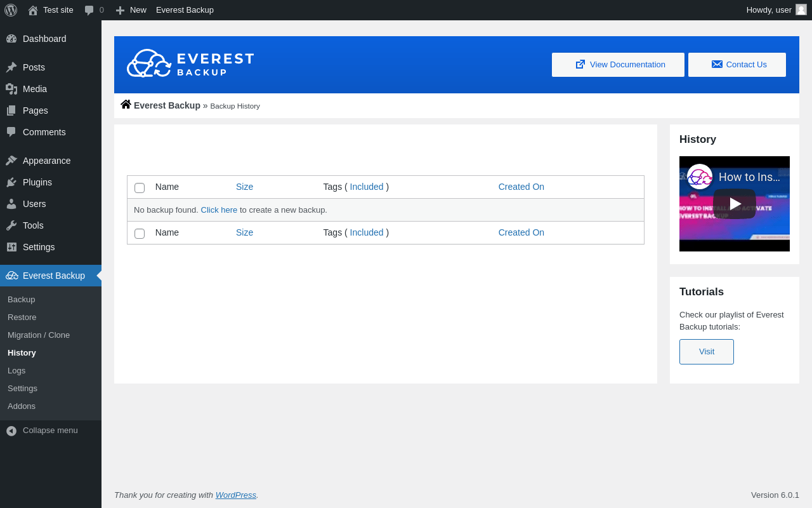The image size is (812, 508).
Task: Open the New menu in admin bar
Action: coord(131,10)
